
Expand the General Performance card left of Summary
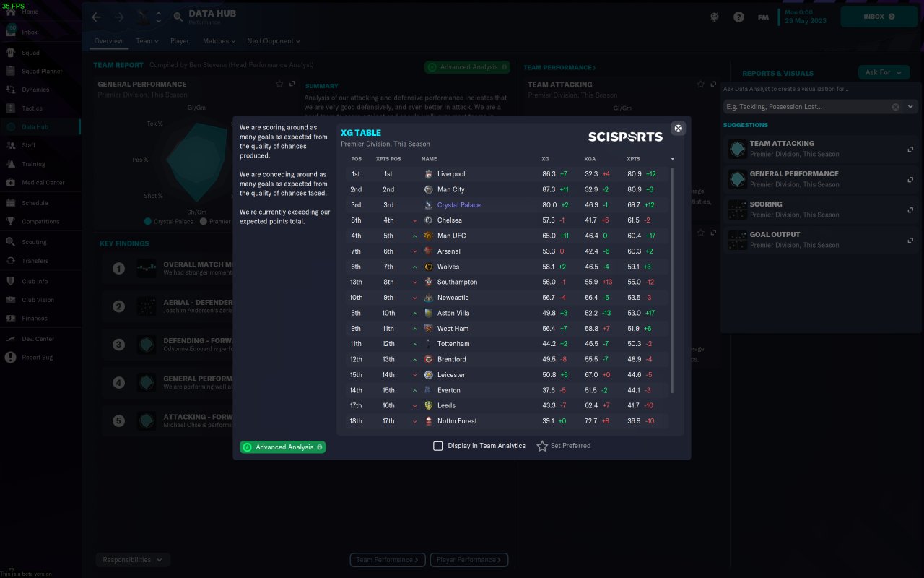pyautogui.click(x=292, y=85)
